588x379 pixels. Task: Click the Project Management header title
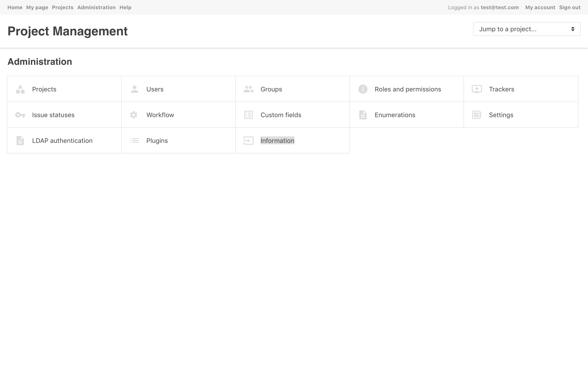tap(67, 31)
